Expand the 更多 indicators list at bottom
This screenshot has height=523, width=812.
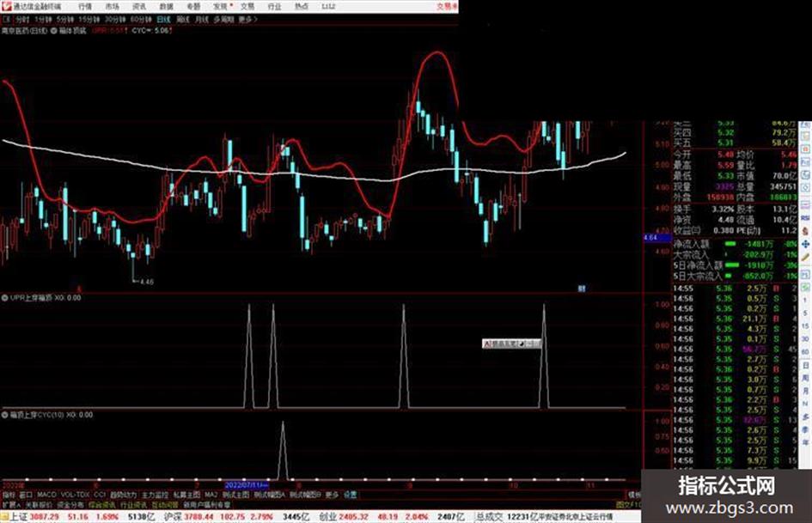point(332,495)
